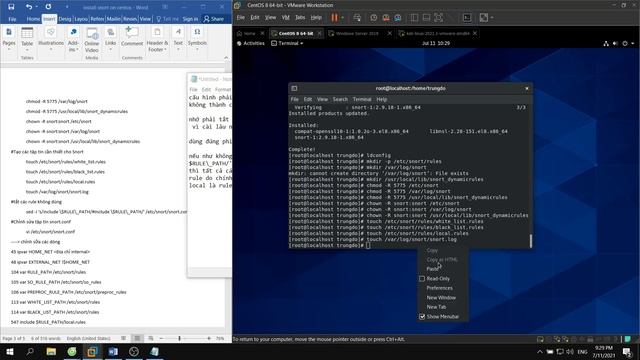Enter VMware full screen mode
This screenshot has height=360, width=640.
pyautogui.click(x=439, y=18)
